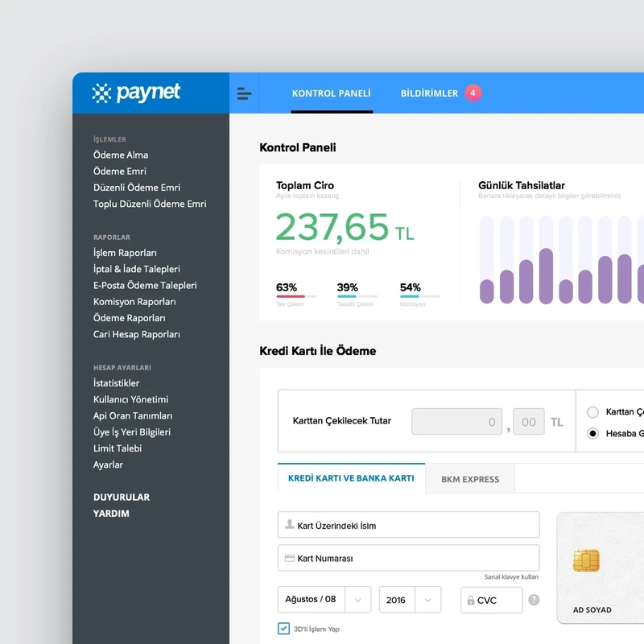The height and width of the screenshot is (644, 644).
Task: Open Kullanıcı Yönetimi
Action: 130,399
